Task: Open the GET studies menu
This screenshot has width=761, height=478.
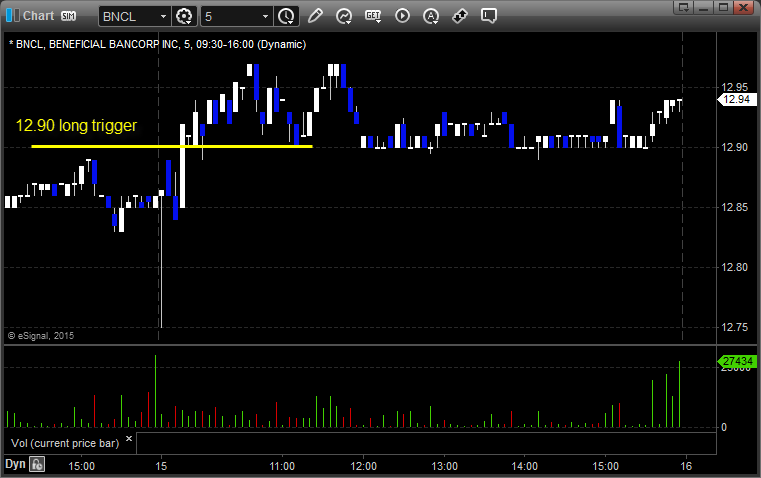Action: coord(373,16)
